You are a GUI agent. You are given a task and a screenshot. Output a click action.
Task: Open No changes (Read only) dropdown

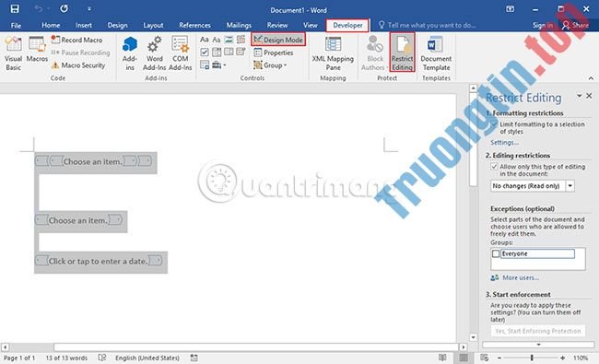(570, 186)
